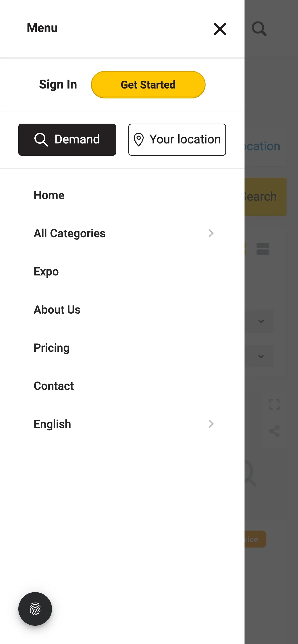Click the fullscreen expand icon
The image size is (298, 644).
[x=274, y=404]
